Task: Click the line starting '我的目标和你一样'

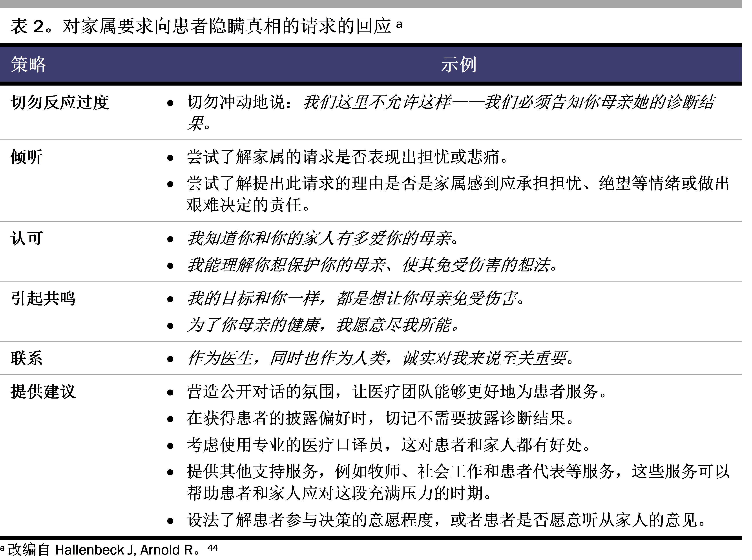Action: [x=356, y=298]
